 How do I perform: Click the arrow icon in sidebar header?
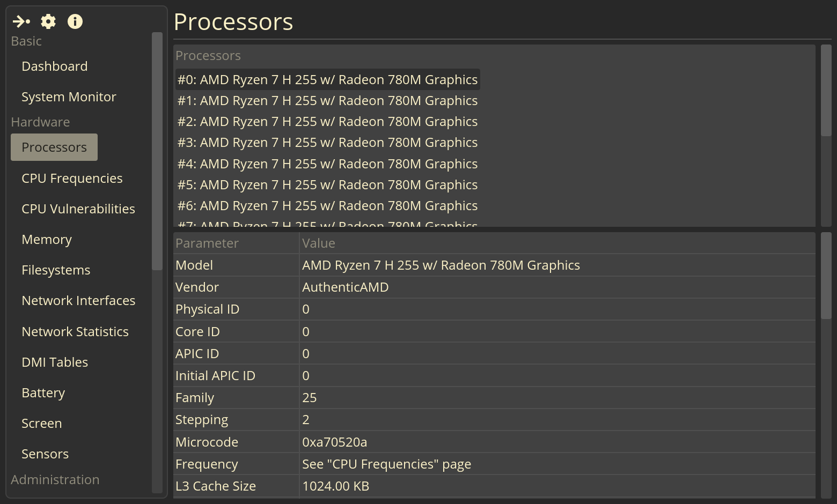click(x=21, y=21)
